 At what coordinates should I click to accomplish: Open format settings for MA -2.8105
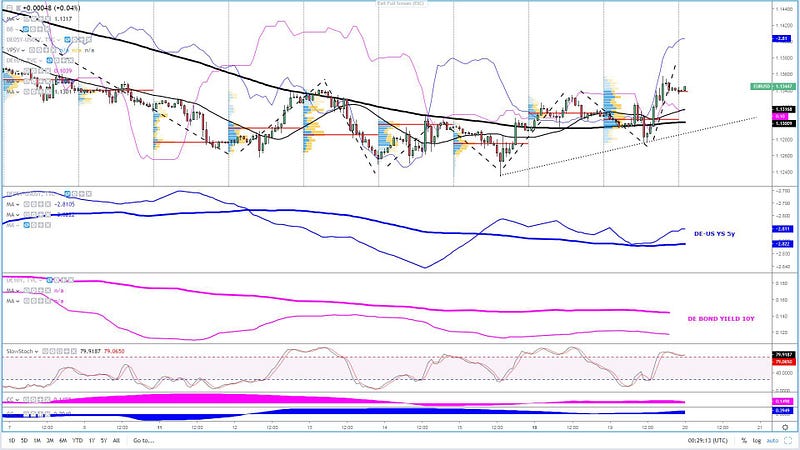pos(34,205)
